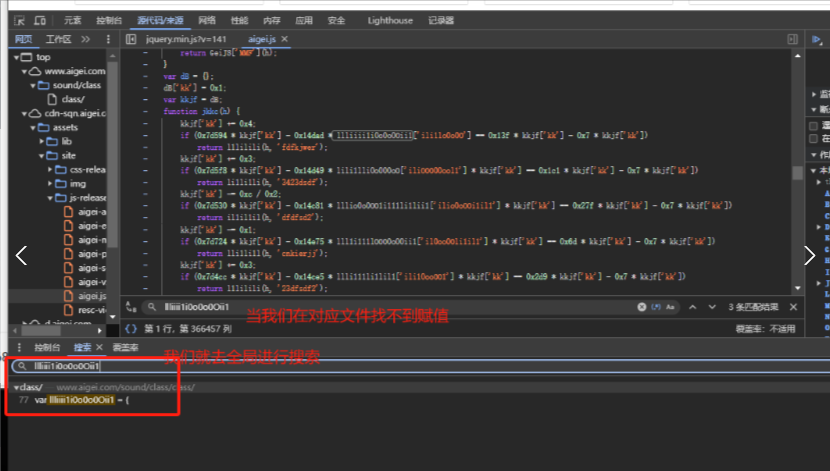Click the pretty print braces icon
The width and height of the screenshot is (830, 471).
coord(131,329)
